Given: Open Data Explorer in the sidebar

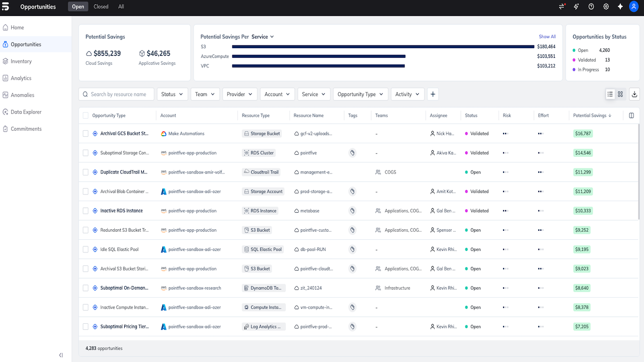Looking at the screenshot, I should (x=26, y=112).
